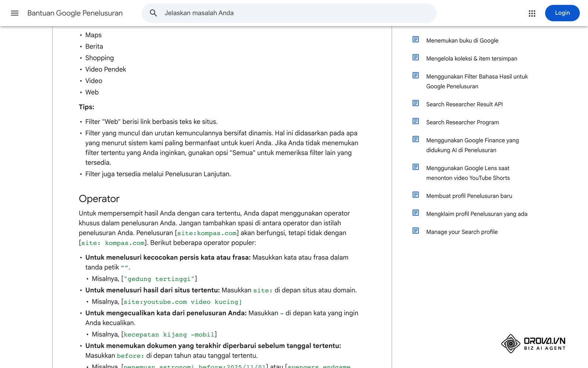
Task: Click article icon beside Menggunakan Filter Bahasa Hasil
Action: coord(416,75)
